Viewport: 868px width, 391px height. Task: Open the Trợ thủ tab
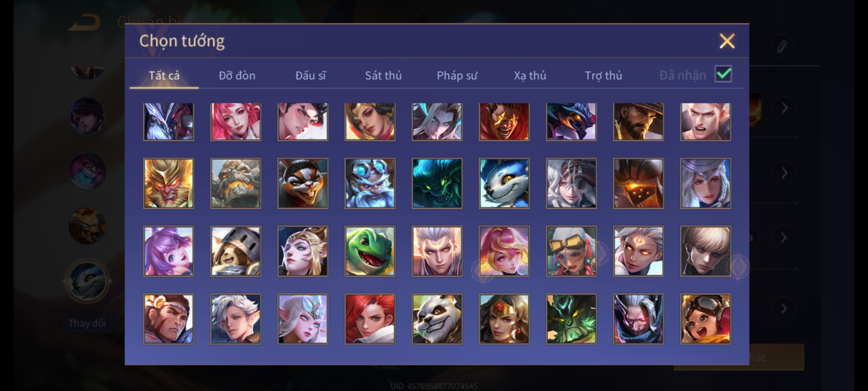click(x=603, y=75)
